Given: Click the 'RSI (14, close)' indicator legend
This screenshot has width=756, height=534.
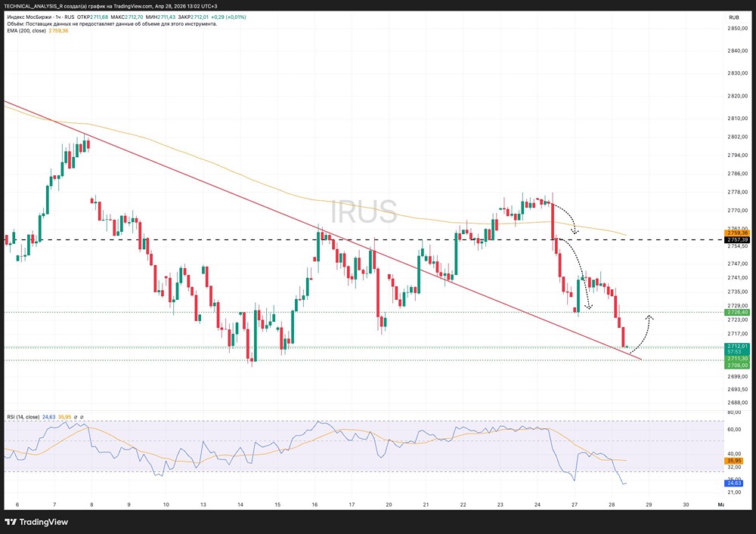Looking at the screenshot, I should 23,417.
